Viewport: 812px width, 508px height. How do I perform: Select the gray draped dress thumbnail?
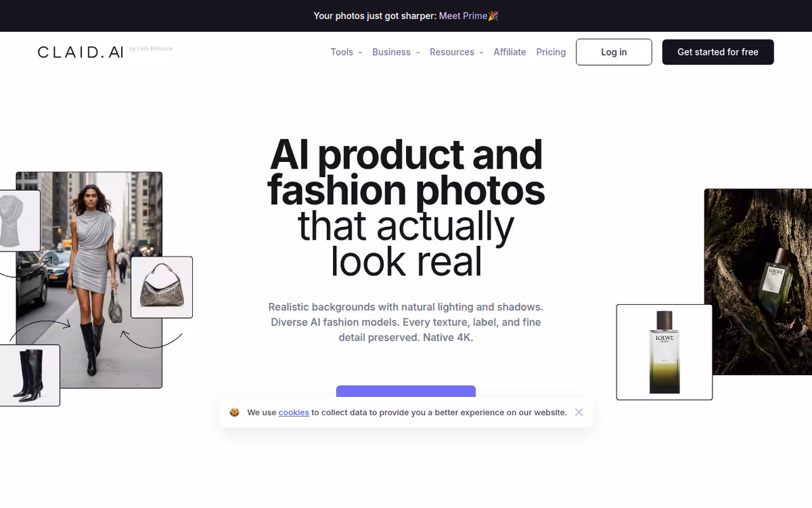pos(19,221)
